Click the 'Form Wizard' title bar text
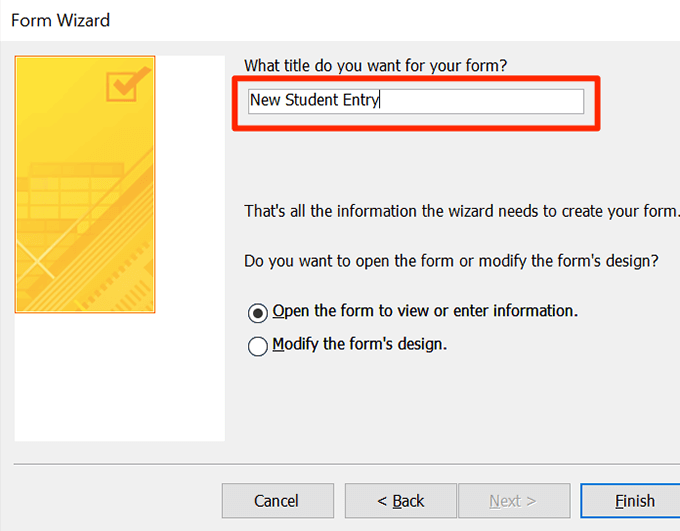 click(x=60, y=20)
